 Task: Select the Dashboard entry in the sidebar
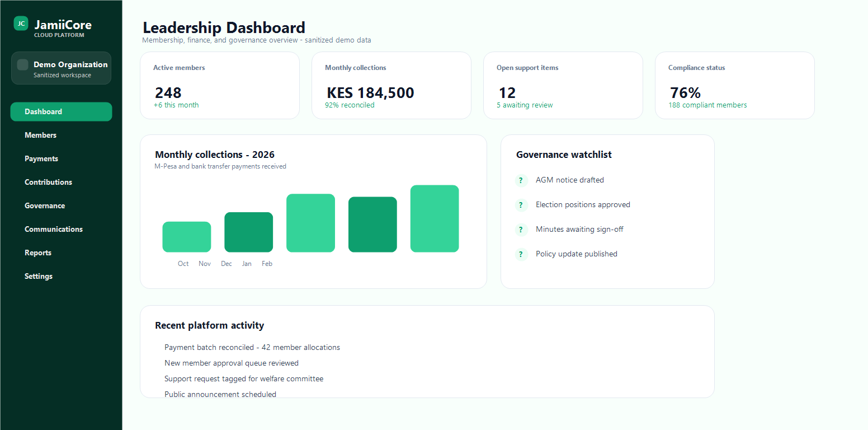[61, 111]
